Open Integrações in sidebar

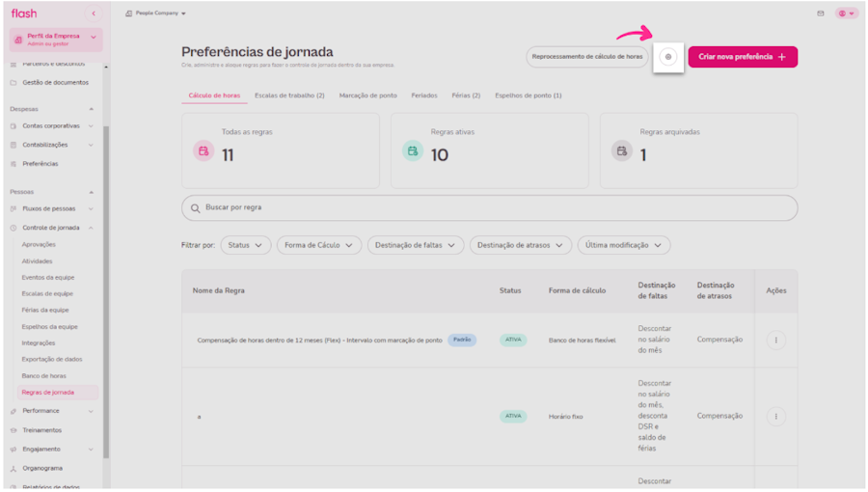click(x=39, y=343)
